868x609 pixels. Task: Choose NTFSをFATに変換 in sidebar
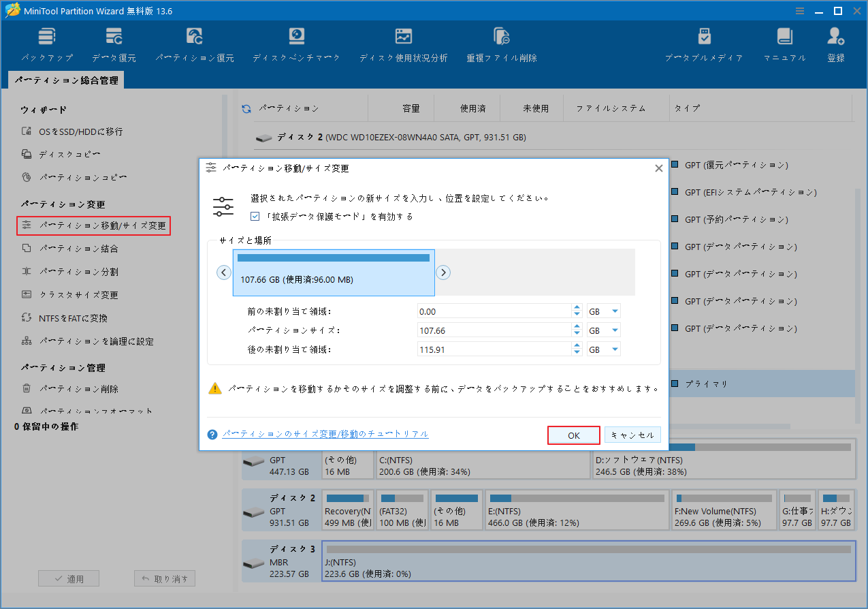65,318
